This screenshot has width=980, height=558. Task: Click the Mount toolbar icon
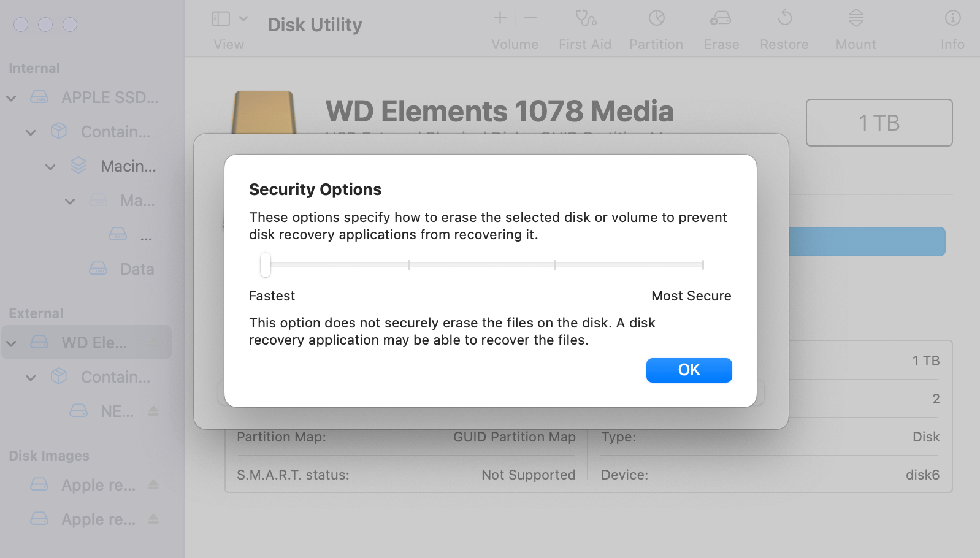point(856,18)
